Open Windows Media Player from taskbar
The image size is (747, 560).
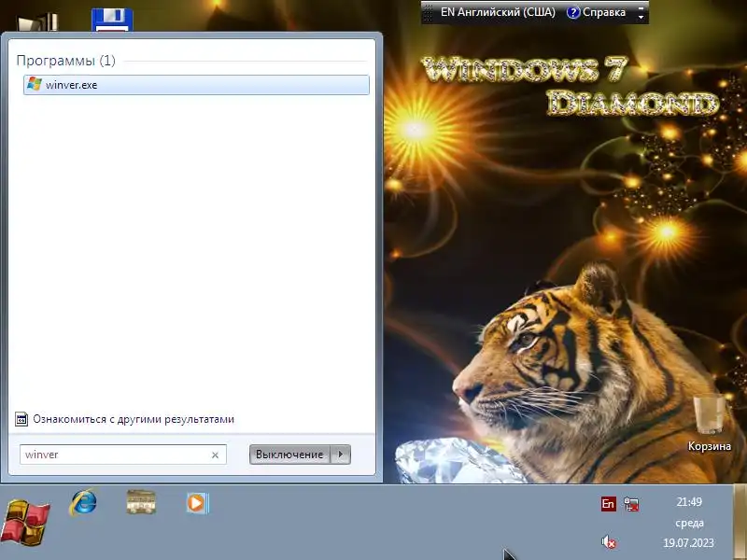click(197, 503)
